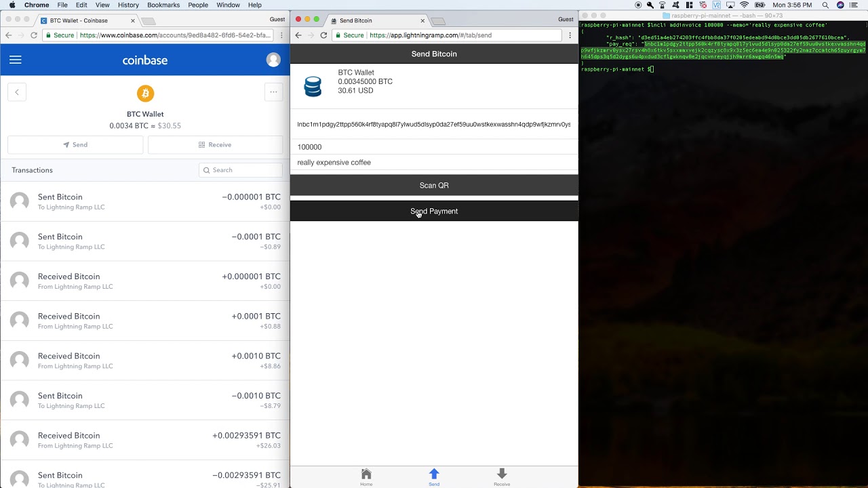Close the Send Bitcoin browser tab
The height and width of the screenshot is (488, 868).
[422, 20]
